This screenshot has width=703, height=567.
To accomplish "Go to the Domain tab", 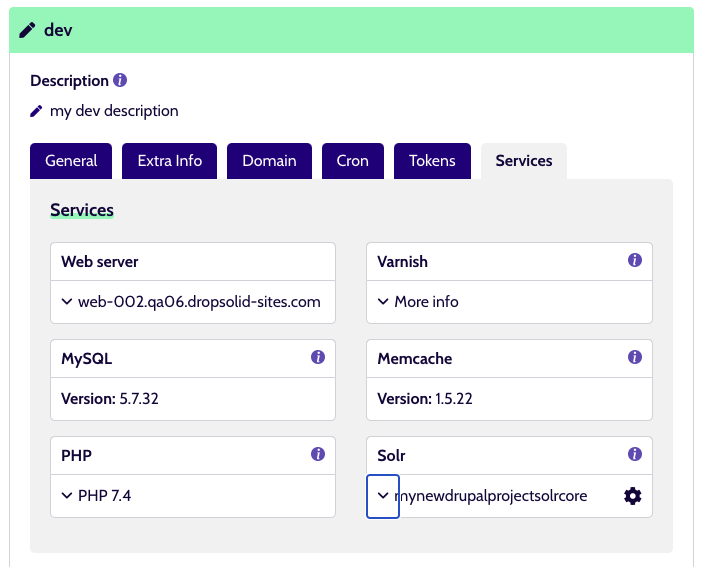I will 269,161.
